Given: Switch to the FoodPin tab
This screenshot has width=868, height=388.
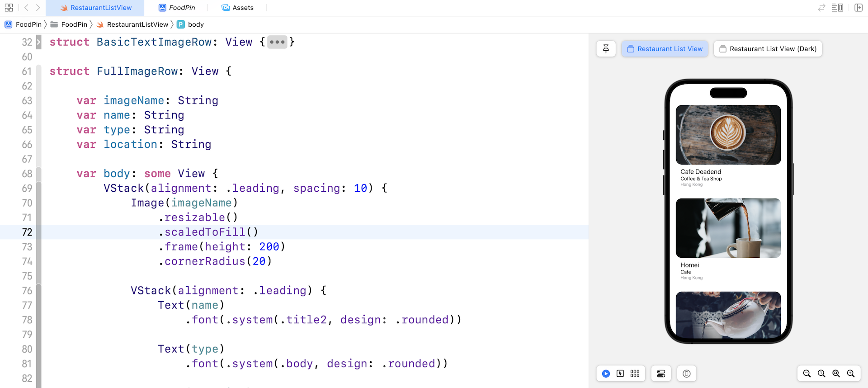Looking at the screenshot, I should pyautogui.click(x=177, y=8).
